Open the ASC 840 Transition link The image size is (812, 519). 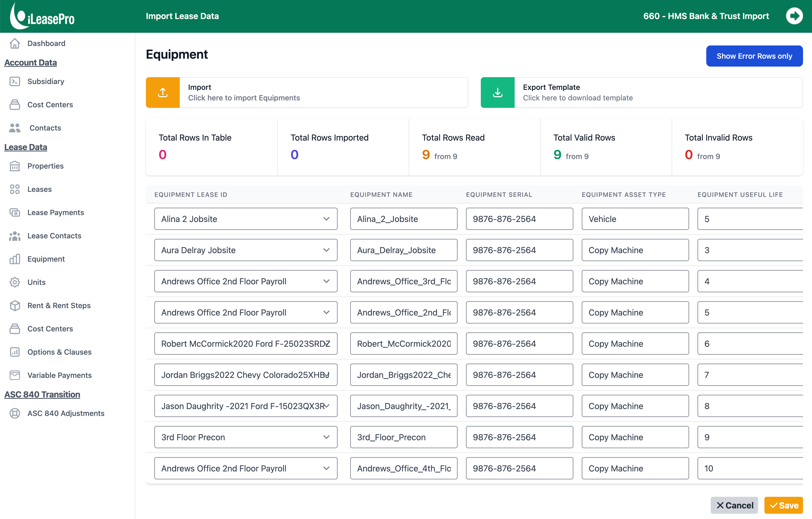point(42,394)
